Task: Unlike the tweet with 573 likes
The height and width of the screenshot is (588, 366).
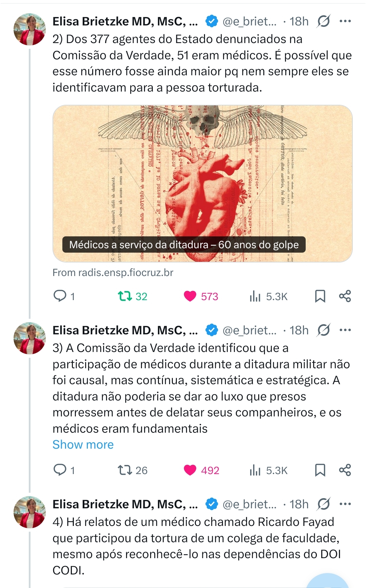Action: [x=190, y=296]
